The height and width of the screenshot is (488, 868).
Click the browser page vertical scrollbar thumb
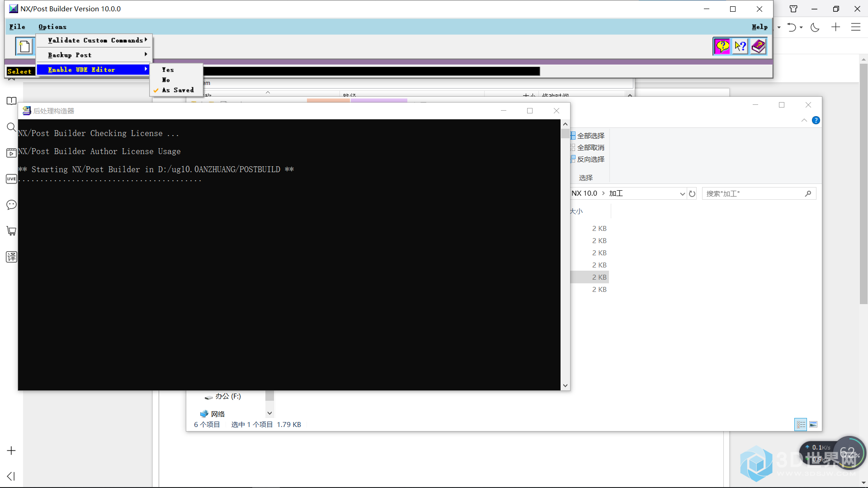[x=863, y=183]
